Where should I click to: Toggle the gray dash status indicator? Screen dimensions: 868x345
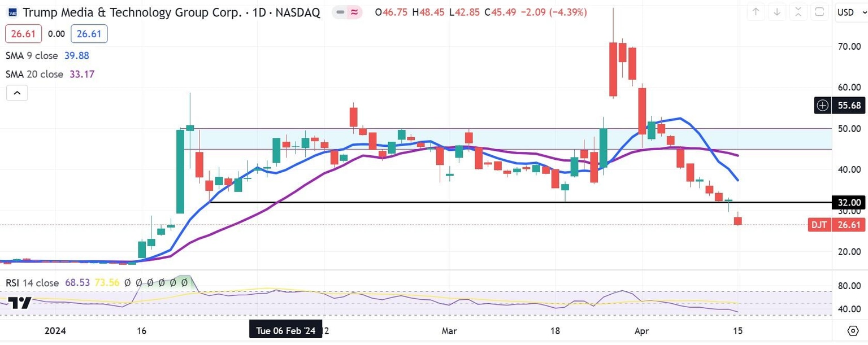coord(339,12)
